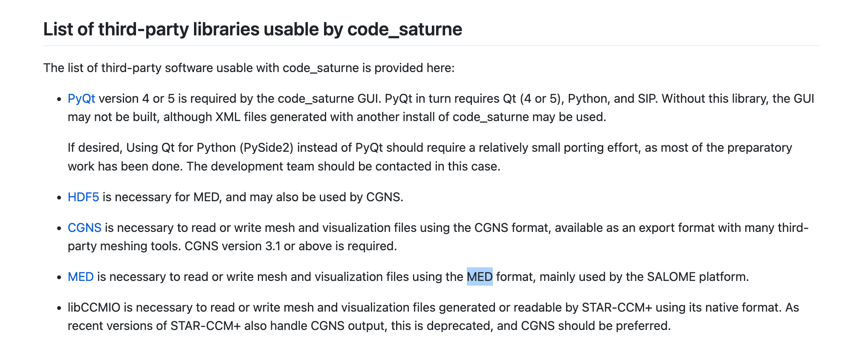868x347 pixels.
Task: Click the bullet point before HDF5
Action: [60, 198]
